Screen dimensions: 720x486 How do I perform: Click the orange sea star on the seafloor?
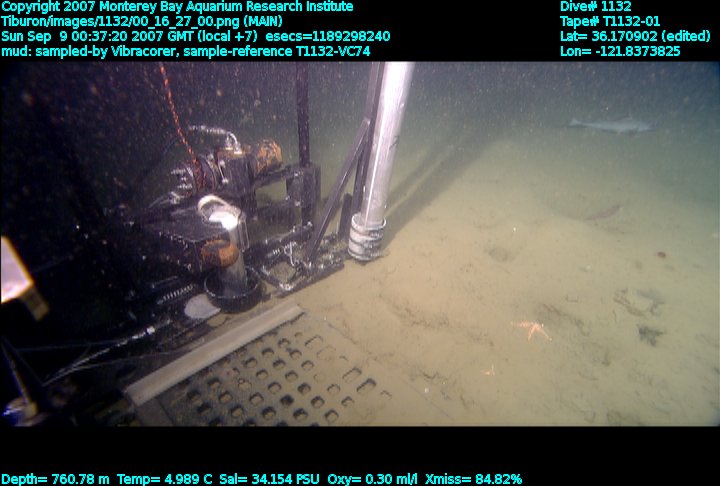coord(533,330)
